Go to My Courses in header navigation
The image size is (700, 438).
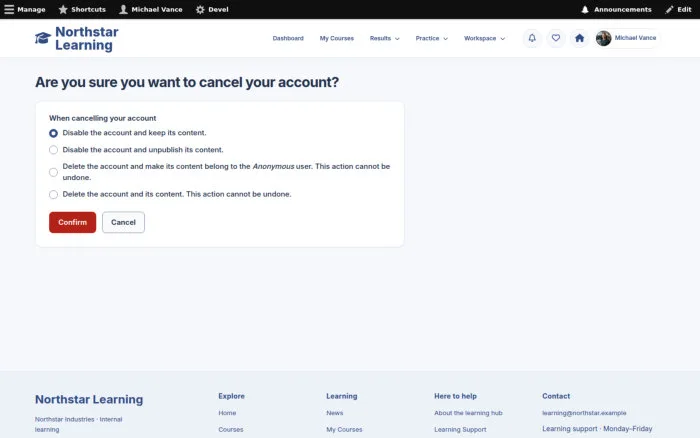click(x=337, y=38)
